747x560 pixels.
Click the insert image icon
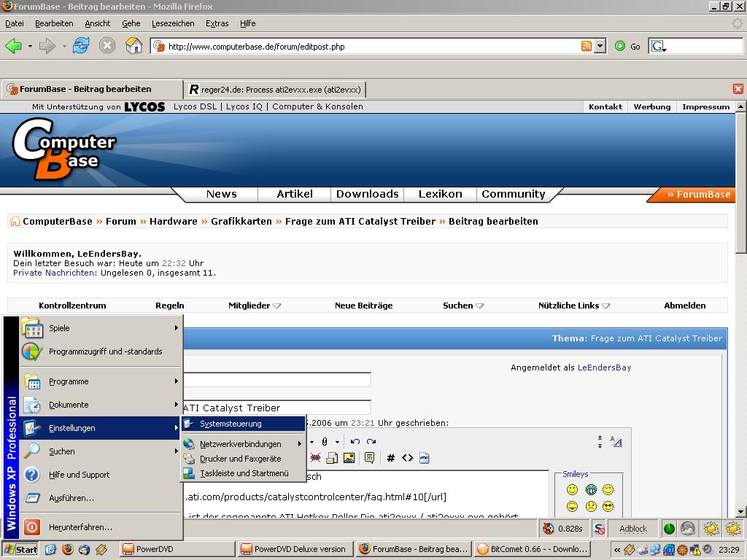click(x=349, y=458)
